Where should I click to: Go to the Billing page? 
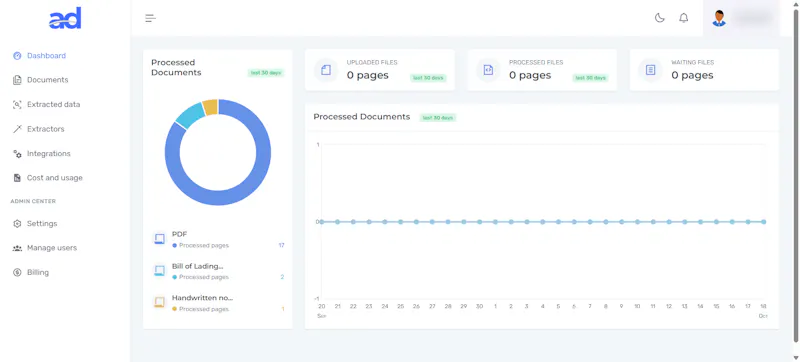click(38, 272)
